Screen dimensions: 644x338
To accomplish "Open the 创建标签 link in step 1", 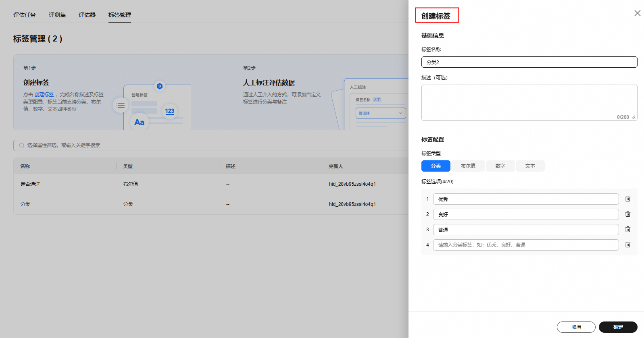I will (44, 95).
